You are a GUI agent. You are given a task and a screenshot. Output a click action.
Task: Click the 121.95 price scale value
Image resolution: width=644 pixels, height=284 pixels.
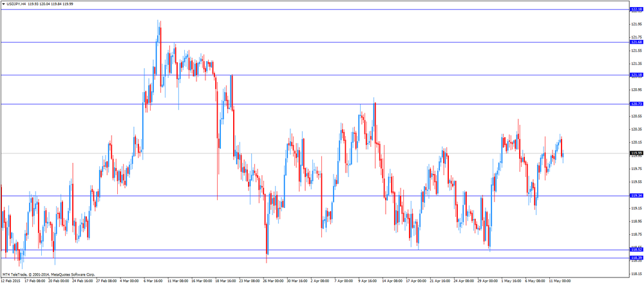point(636,24)
